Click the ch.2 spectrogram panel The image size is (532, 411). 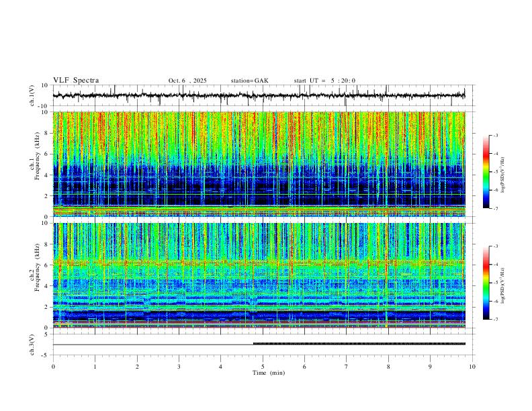(259, 275)
